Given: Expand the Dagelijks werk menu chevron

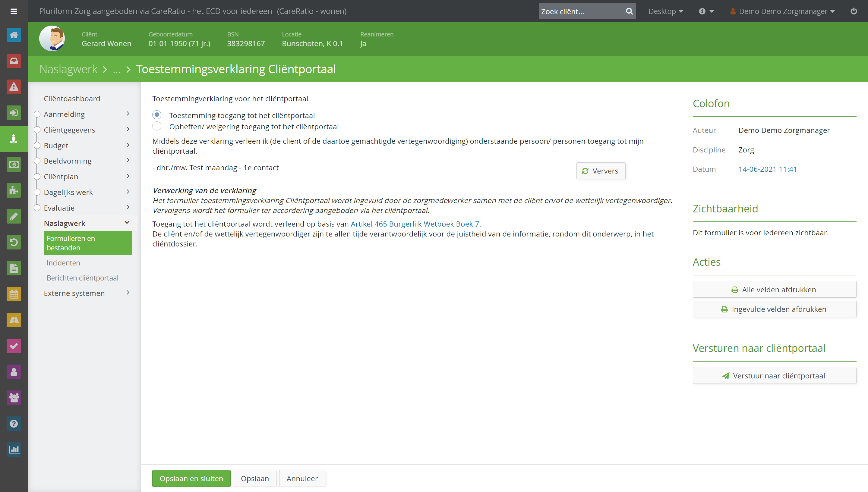Looking at the screenshot, I should tap(128, 192).
